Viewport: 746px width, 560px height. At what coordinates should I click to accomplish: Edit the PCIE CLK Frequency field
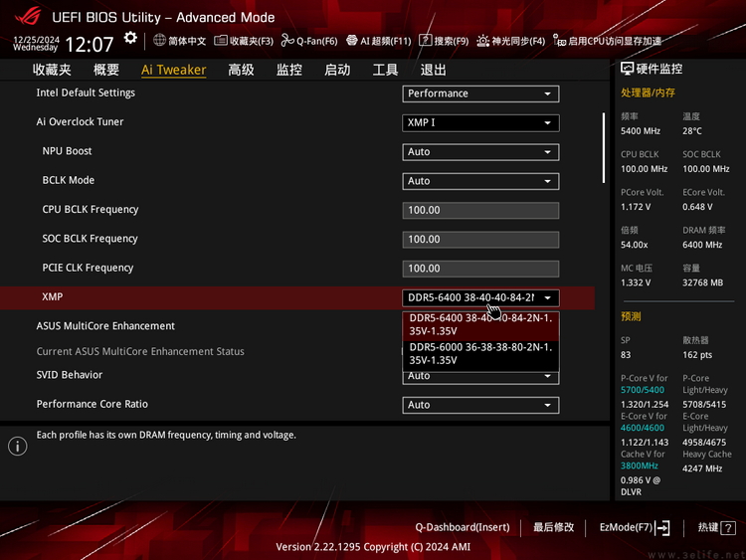coord(480,269)
